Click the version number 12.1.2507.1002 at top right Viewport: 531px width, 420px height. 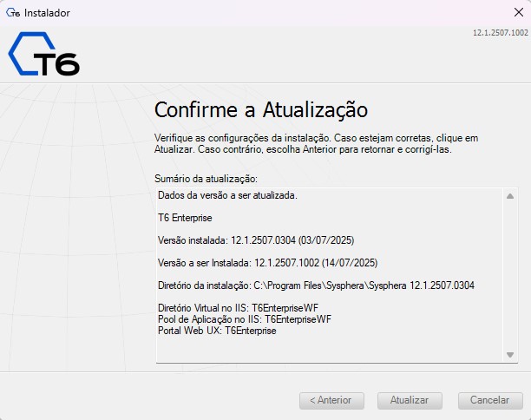click(501, 33)
